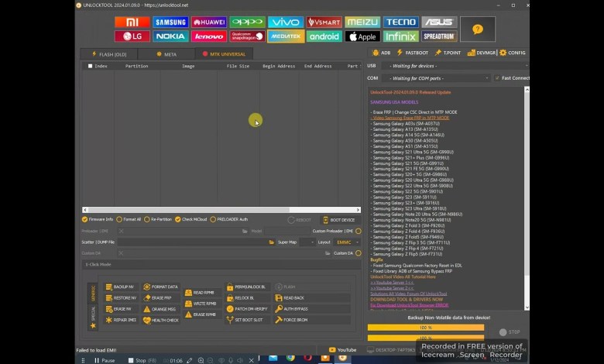Open the Mail app in taskbar
Image resolution: width=604 pixels, height=364 pixels.
[273, 358]
